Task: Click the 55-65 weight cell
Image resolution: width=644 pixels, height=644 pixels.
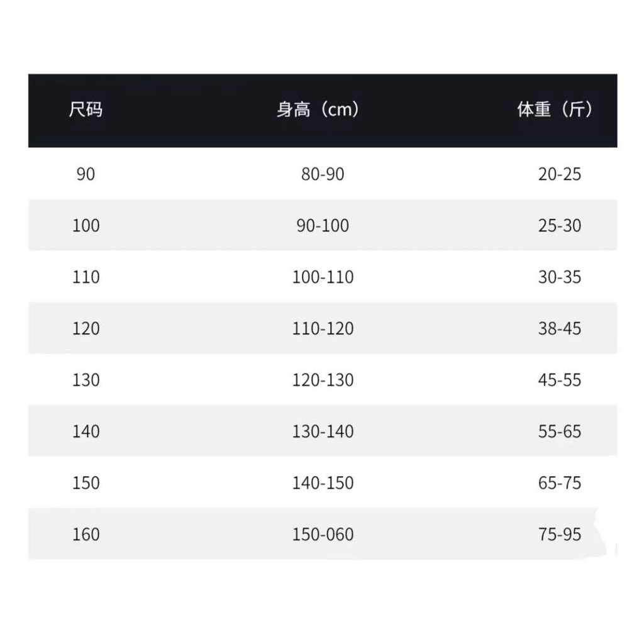Action: tap(560, 432)
